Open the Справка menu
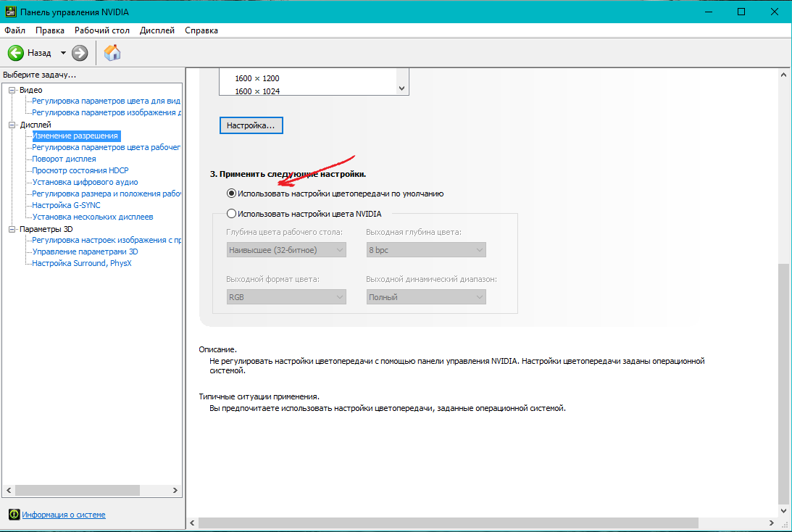The height and width of the screenshot is (532, 792). pos(201,30)
